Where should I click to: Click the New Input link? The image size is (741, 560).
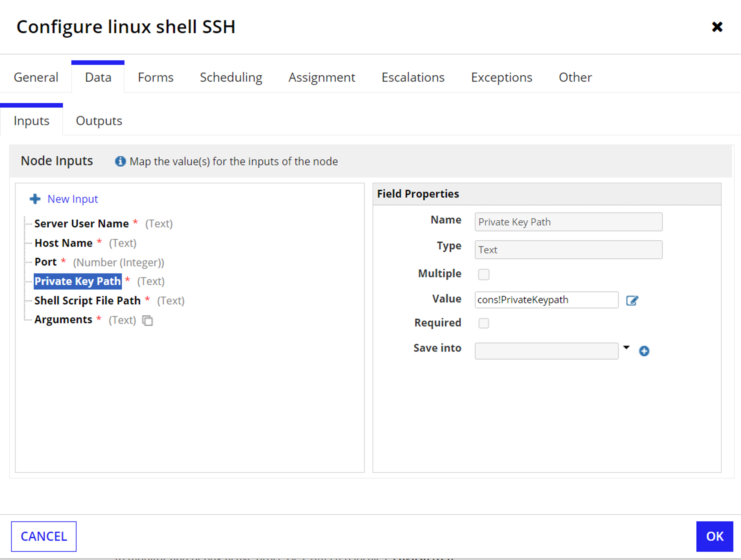[x=73, y=199]
